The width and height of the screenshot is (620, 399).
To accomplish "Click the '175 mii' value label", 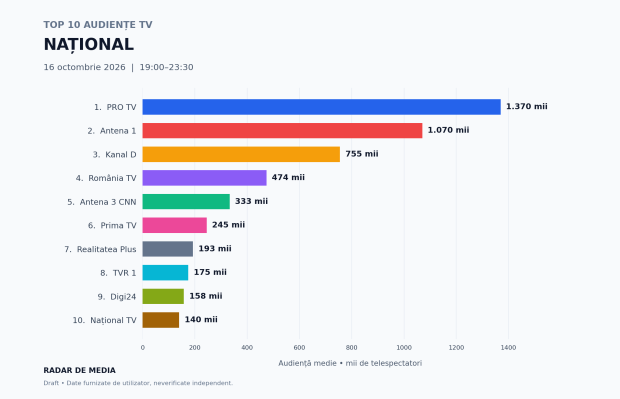I will pyautogui.click(x=210, y=272).
